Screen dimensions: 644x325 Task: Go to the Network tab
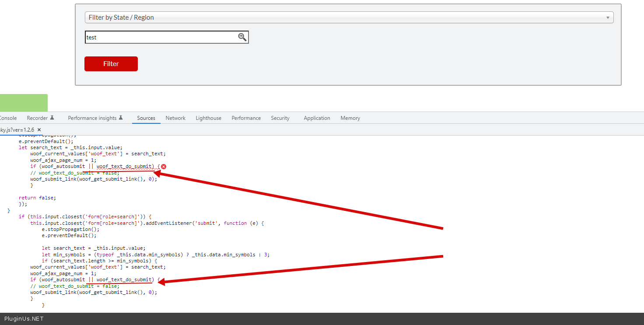pyautogui.click(x=175, y=118)
